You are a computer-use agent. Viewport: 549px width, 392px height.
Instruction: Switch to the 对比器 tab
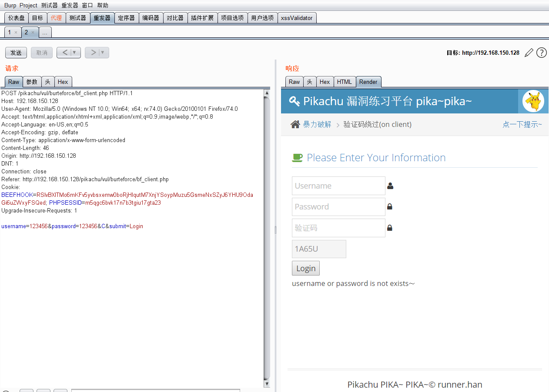click(x=175, y=18)
